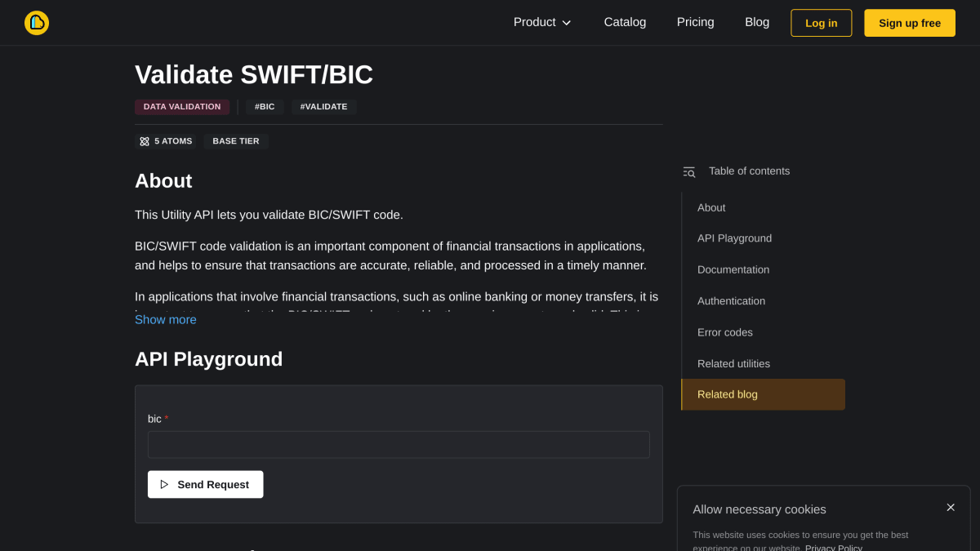Viewport: 980px width, 551px height.
Task: Expand the Product dropdown menu
Action: coord(542,23)
